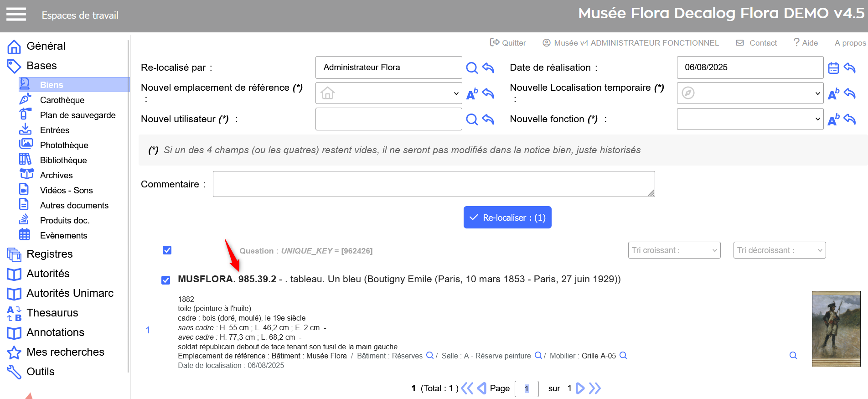Screen dimensions: 868x399
Task: Open the hamburger menu icon
Action: point(16,15)
